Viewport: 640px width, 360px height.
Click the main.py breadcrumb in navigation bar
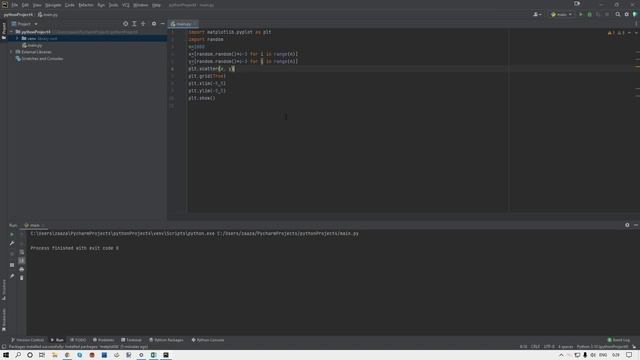pyautogui.click(x=48, y=14)
